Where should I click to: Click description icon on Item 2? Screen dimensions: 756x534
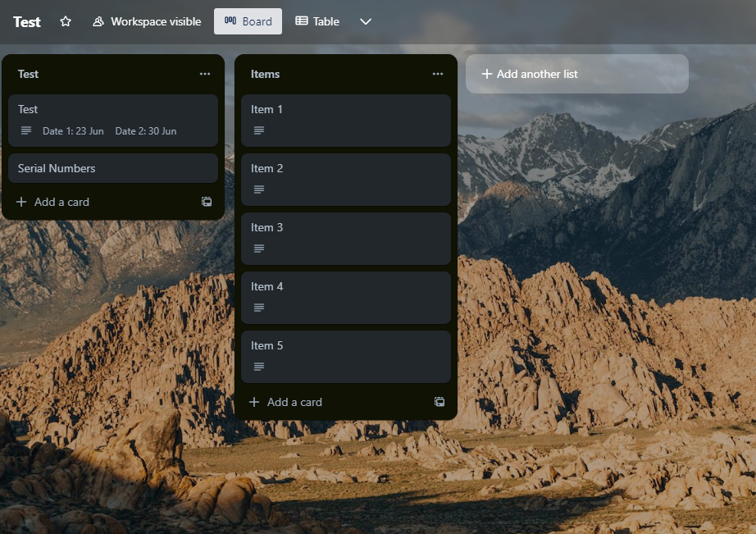click(259, 189)
